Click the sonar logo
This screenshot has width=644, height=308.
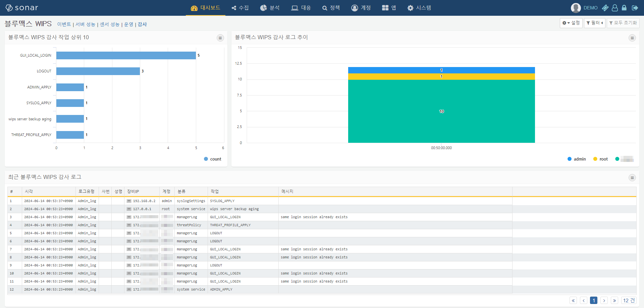22,8
